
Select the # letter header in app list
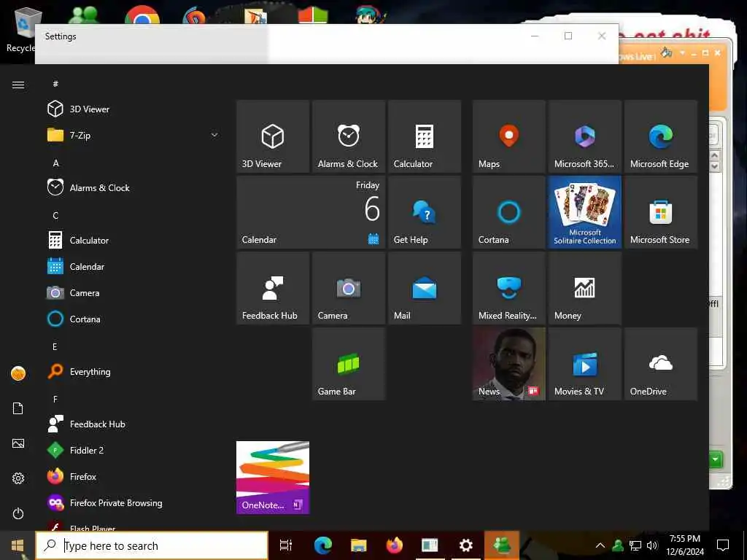pos(55,84)
